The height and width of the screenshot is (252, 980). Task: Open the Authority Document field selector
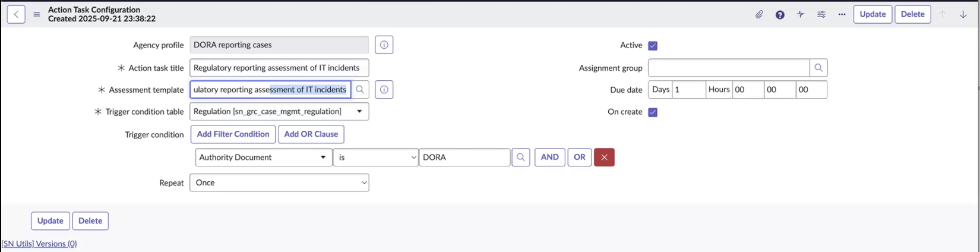[264, 157]
